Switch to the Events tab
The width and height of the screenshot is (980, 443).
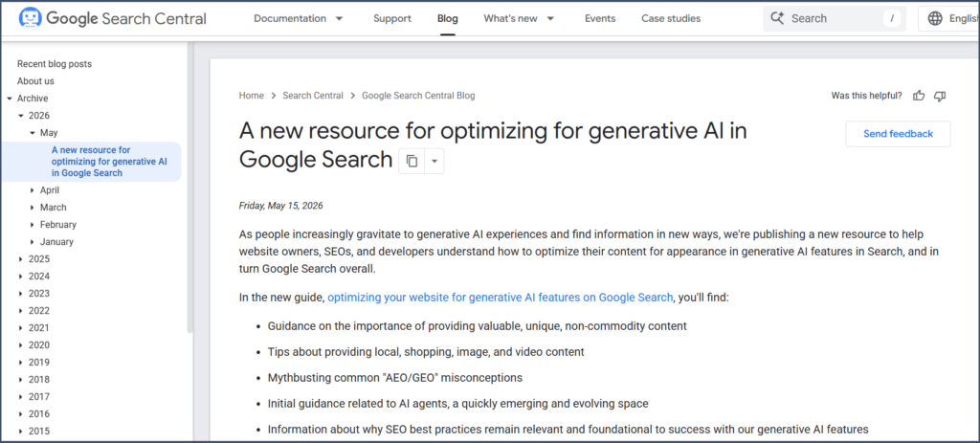(x=600, y=19)
